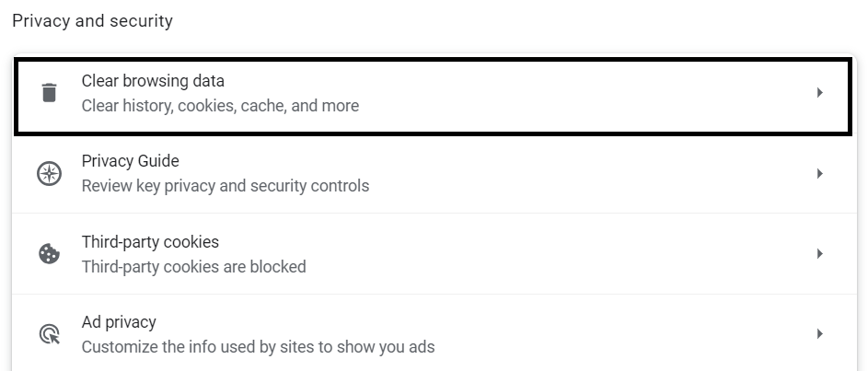This screenshot has width=868, height=371.
Task: Click empty space in Clear browsing data row
Action: (x=552, y=93)
